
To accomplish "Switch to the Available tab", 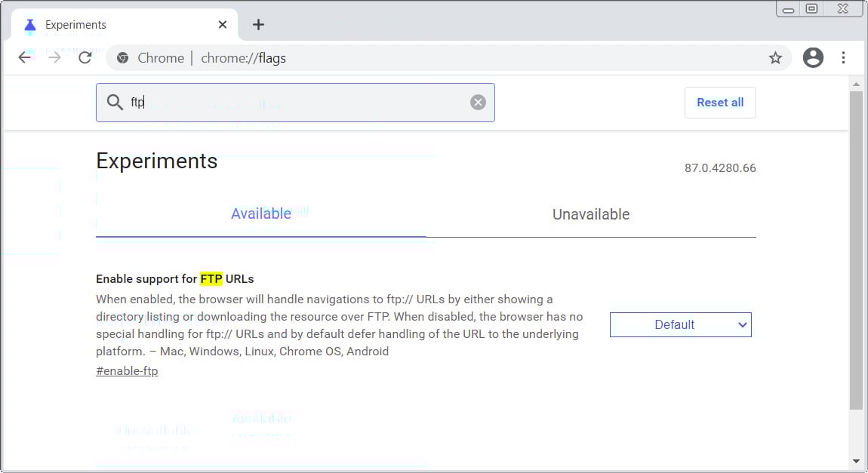I will click(x=260, y=214).
